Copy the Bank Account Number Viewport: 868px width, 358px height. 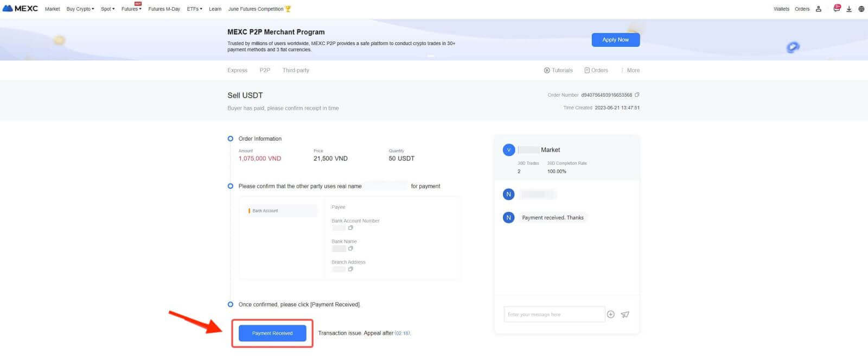350,228
